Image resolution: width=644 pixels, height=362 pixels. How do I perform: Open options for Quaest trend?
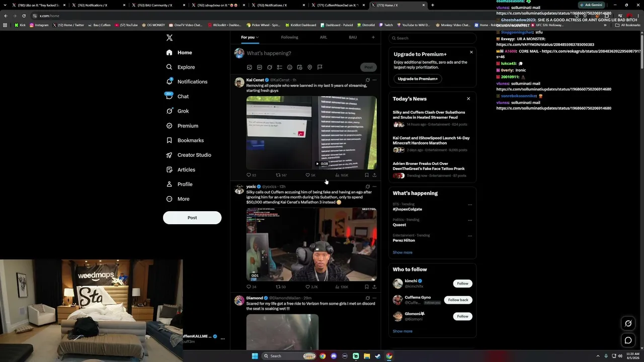point(470,220)
